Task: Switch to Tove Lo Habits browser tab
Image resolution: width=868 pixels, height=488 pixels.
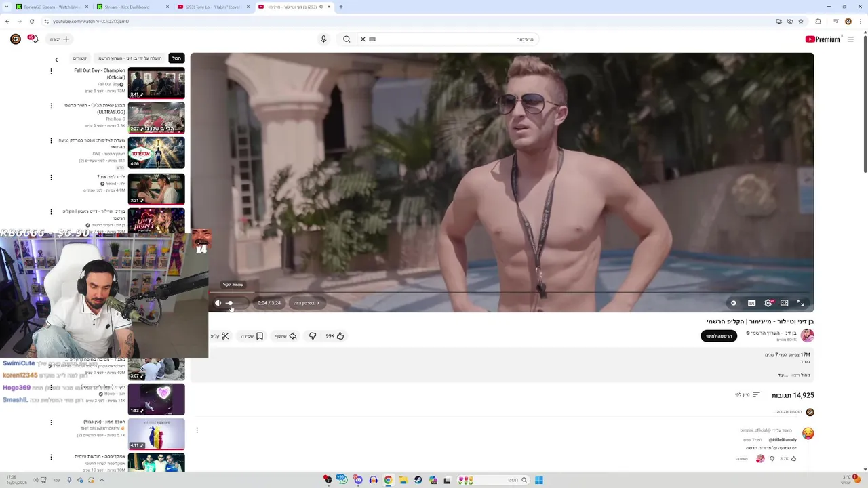Action: (x=213, y=7)
